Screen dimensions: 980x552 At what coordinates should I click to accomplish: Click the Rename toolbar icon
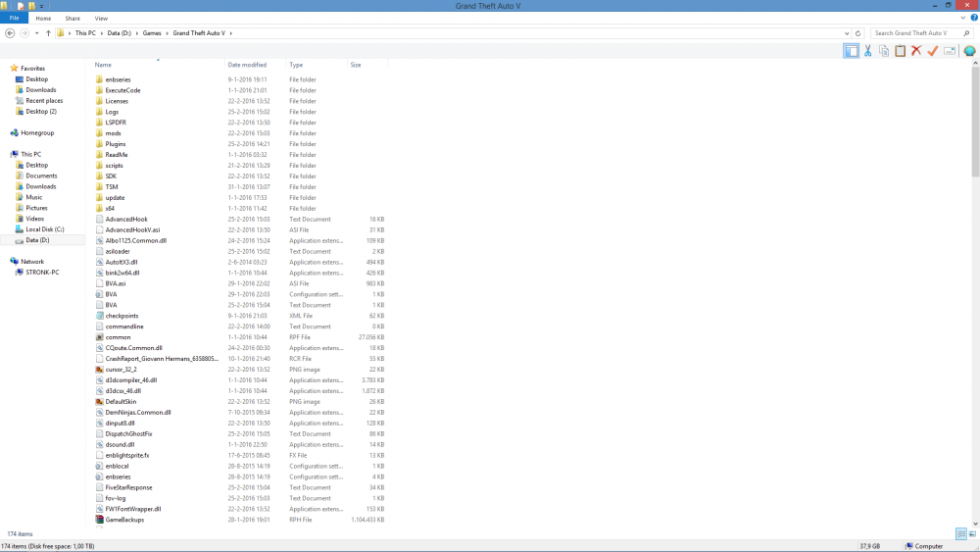click(950, 51)
